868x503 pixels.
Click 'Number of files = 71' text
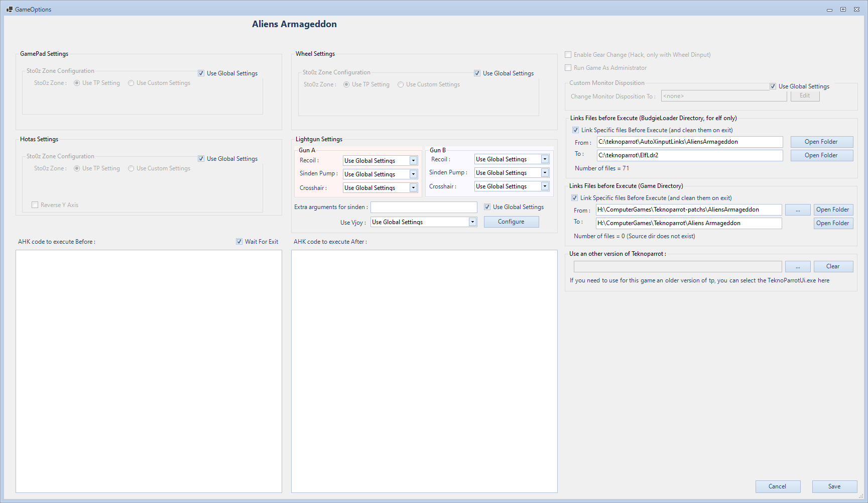point(602,168)
